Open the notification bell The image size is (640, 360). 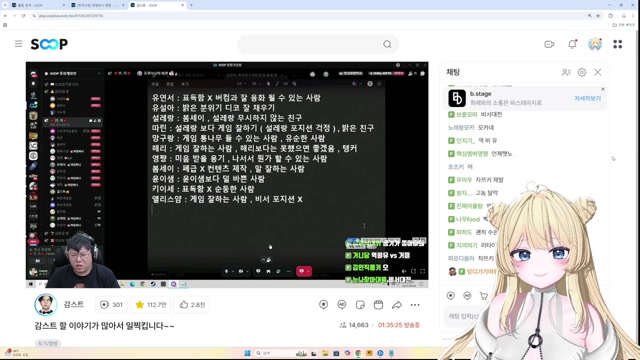point(572,44)
